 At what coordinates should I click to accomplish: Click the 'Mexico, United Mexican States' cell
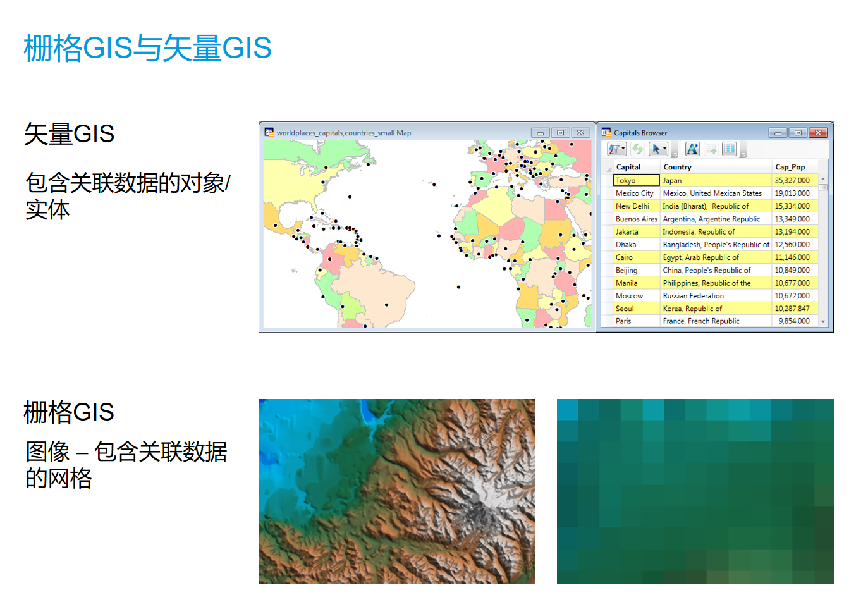click(x=716, y=193)
